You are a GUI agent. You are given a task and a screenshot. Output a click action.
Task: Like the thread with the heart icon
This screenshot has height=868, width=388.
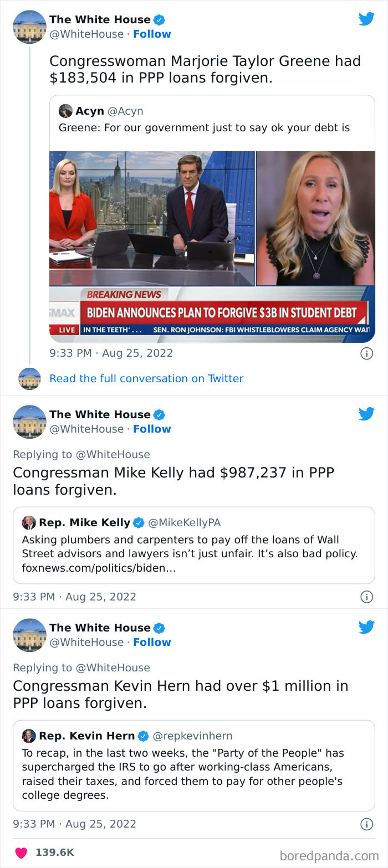[x=22, y=852]
